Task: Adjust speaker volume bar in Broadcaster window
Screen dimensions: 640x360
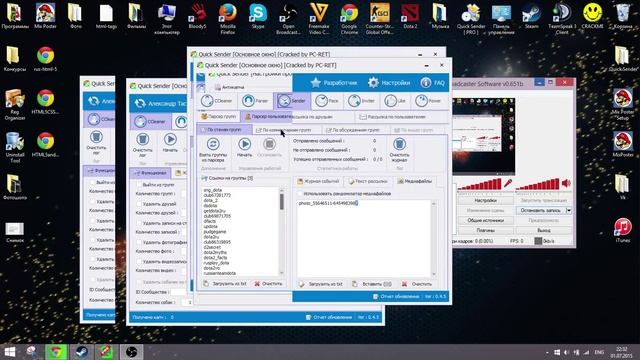Action: [x=537, y=184]
